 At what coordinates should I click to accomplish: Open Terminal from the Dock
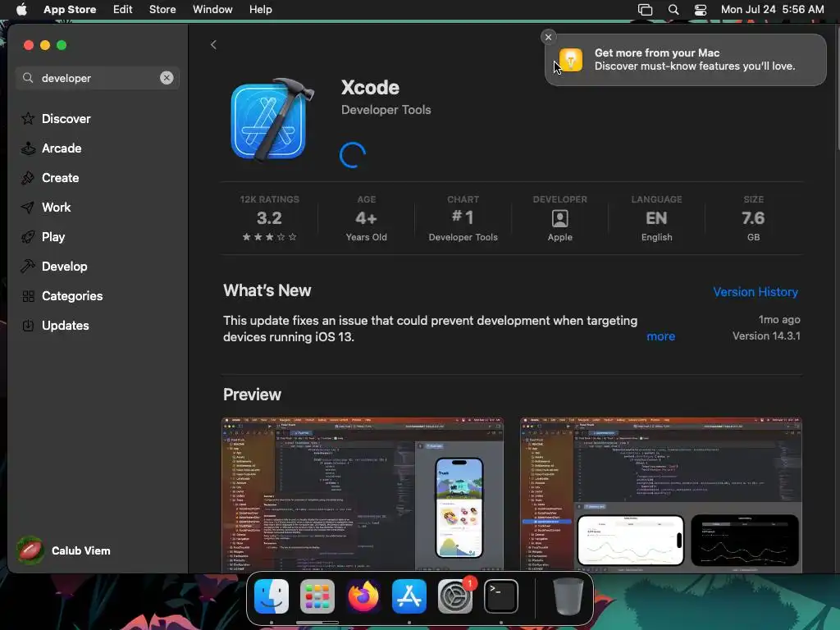(501, 596)
